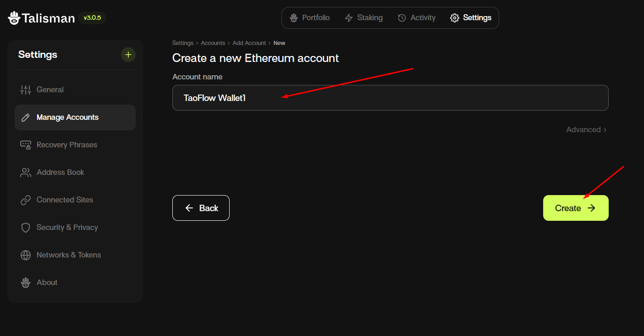Expand the Advanced options section
Viewport: 644px width, 336px height.
pos(586,129)
